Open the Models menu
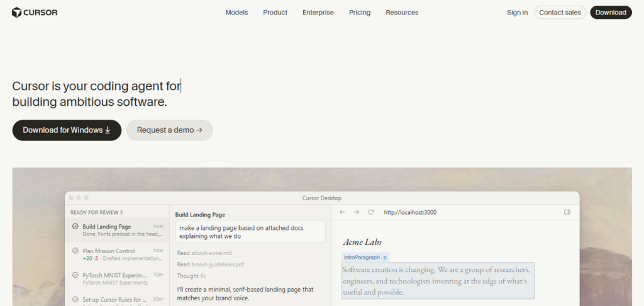Image resolution: width=644 pixels, height=306 pixels. 236,13
